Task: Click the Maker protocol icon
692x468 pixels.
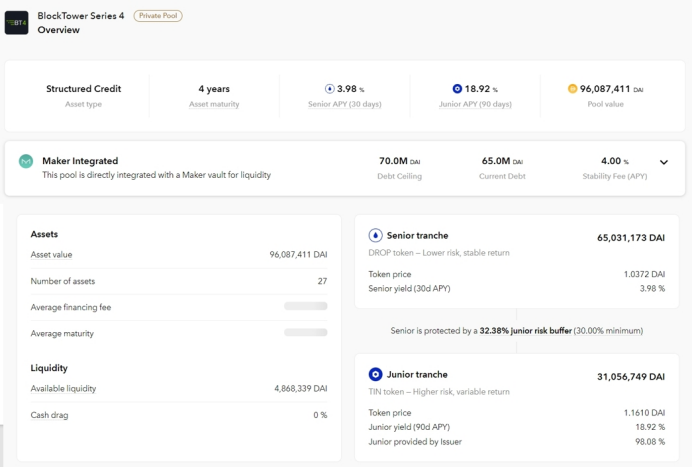Action: point(26,161)
